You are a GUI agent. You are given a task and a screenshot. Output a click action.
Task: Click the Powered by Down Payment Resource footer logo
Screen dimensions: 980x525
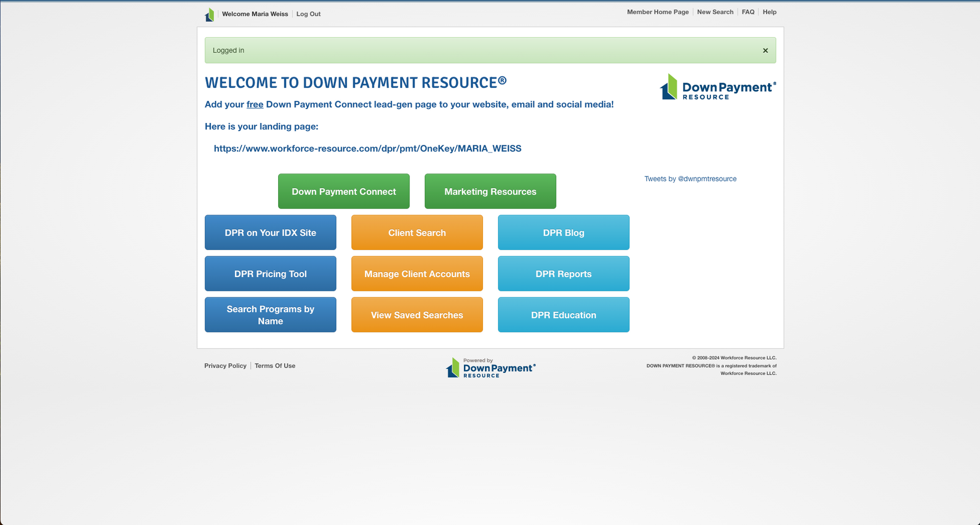(491, 366)
